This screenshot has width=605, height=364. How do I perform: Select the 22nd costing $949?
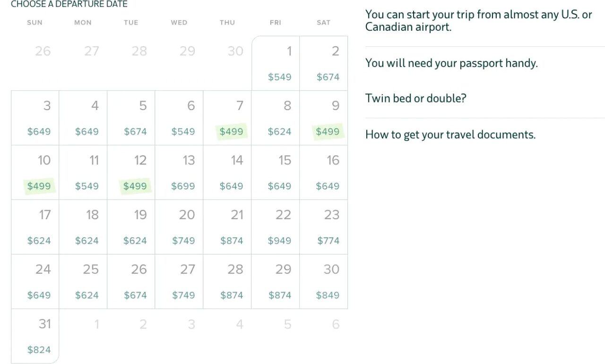coord(276,227)
